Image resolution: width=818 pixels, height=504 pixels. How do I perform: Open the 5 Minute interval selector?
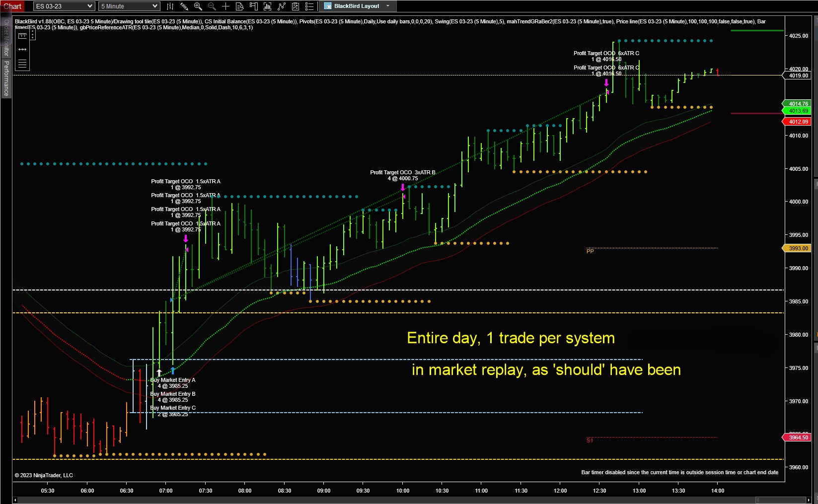(x=129, y=6)
